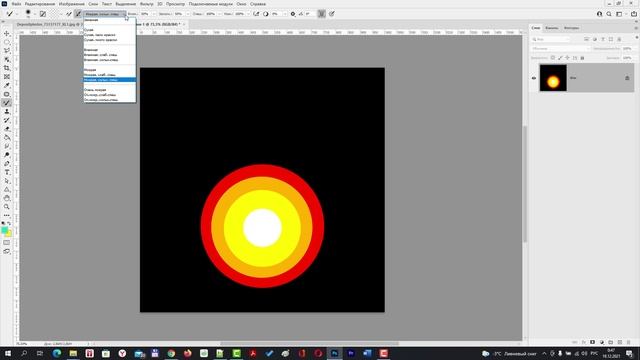Choose the 'Сухая' preset in dropdown list
Viewport: 640px width, 360px height.
tap(109, 30)
